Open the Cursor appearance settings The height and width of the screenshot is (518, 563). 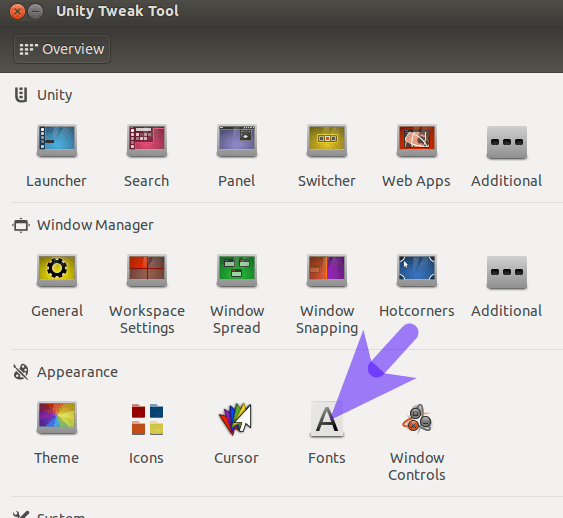coord(236,419)
